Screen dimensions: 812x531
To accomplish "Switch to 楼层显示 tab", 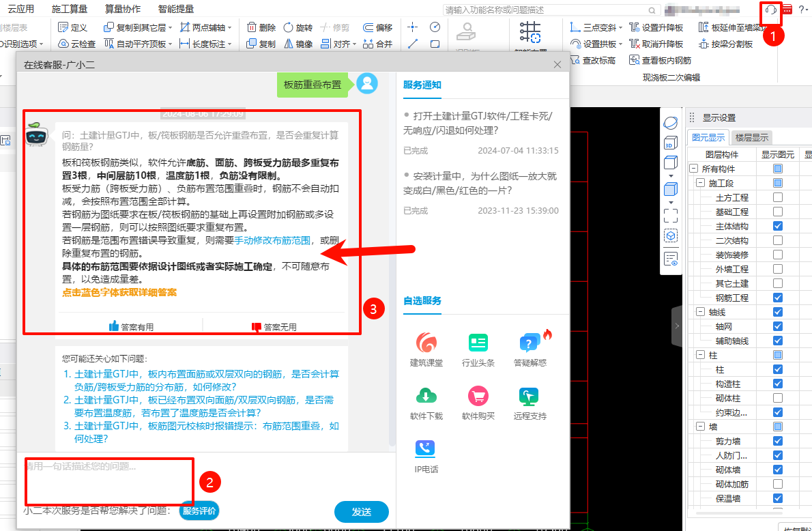I will coord(751,137).
